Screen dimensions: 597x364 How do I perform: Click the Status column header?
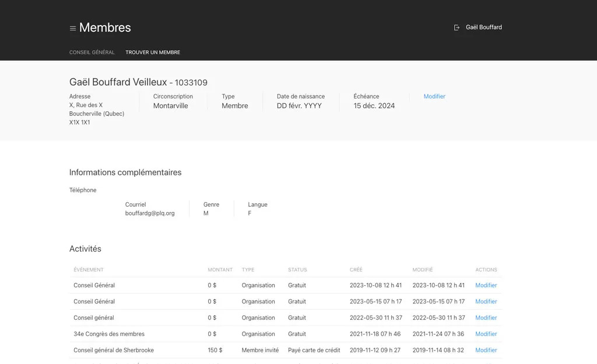[x=297, y=270]
